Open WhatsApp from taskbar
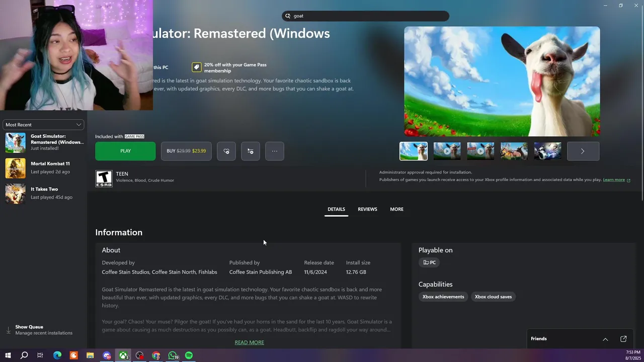Image resolution: width=644 pixels, height=362 pixels. (173, 355)
